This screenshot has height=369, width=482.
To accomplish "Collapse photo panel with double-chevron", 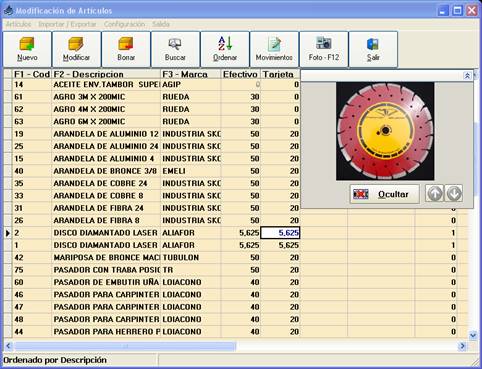I will [x=467, y=75].
